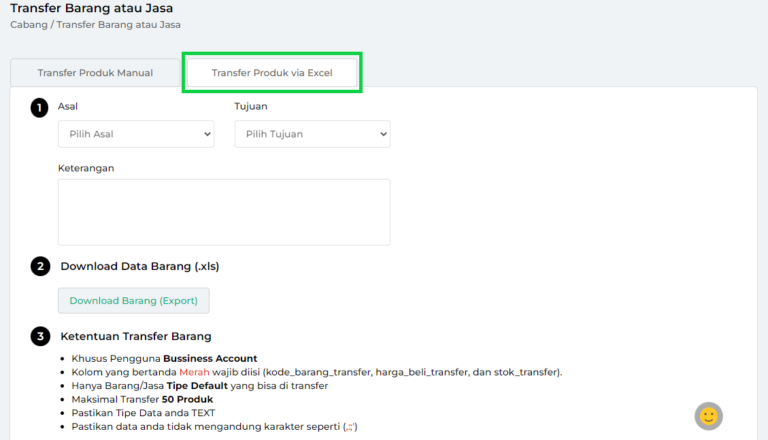Switch to Transfer Produk Manual tab
The height and width of the screenshot is (440, 768).
(x=95, y=73)
